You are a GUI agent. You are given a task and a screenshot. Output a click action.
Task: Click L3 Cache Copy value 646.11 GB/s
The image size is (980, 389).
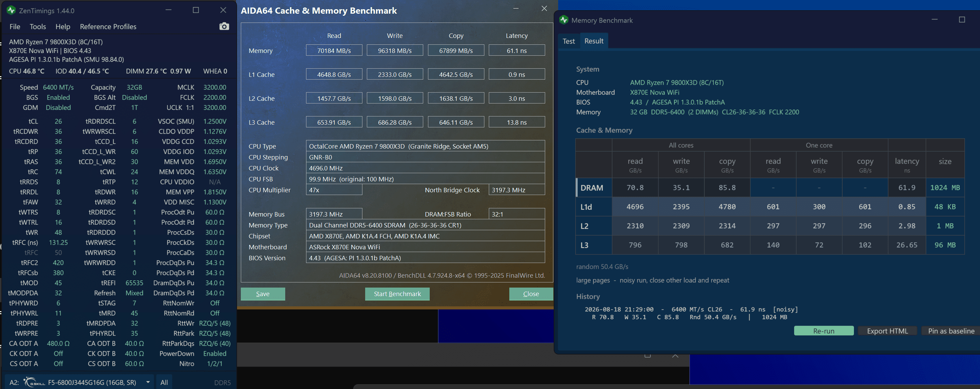[456, 122]
